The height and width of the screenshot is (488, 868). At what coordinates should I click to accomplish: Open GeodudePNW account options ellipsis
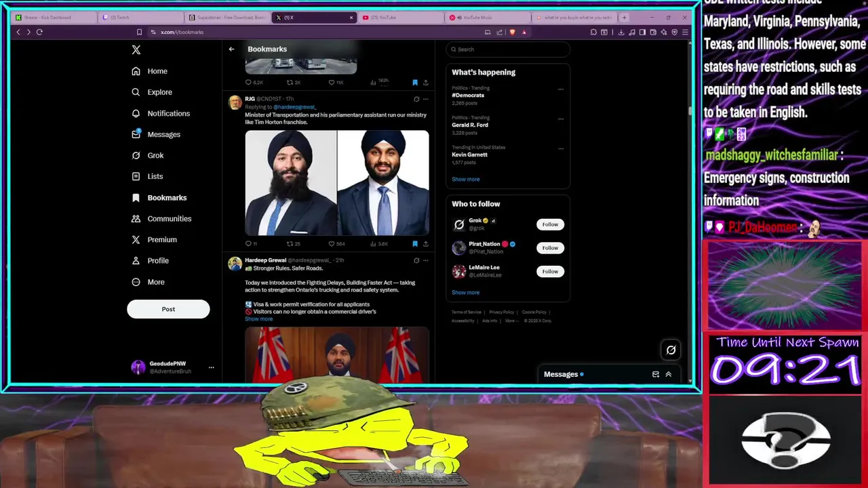211,367
